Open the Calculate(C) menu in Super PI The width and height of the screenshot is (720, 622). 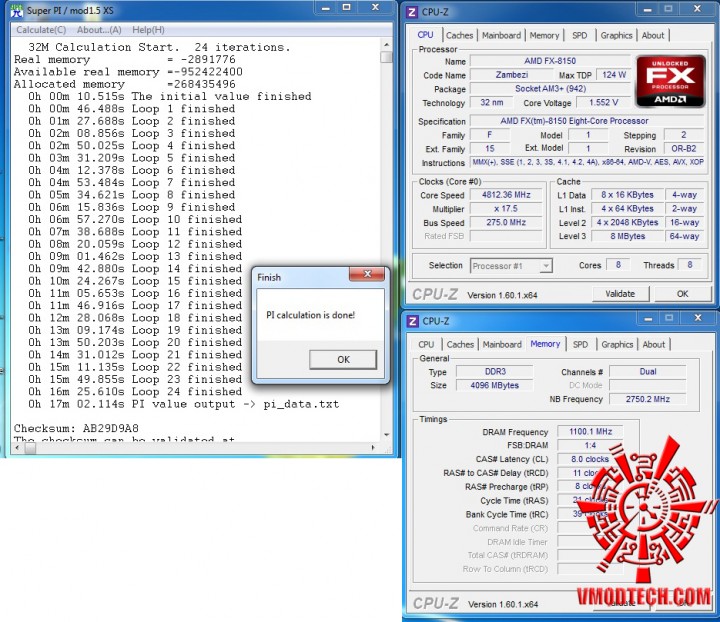click(x=41, y=30)
